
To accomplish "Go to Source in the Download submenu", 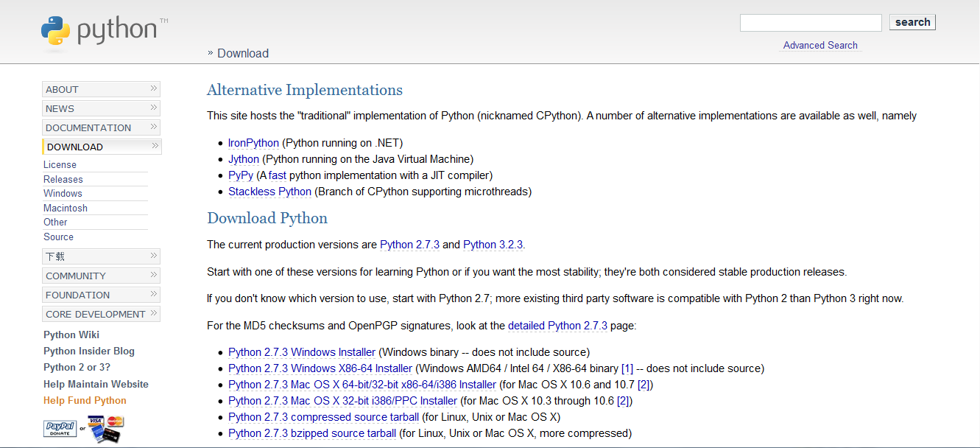I will [58, 237].
